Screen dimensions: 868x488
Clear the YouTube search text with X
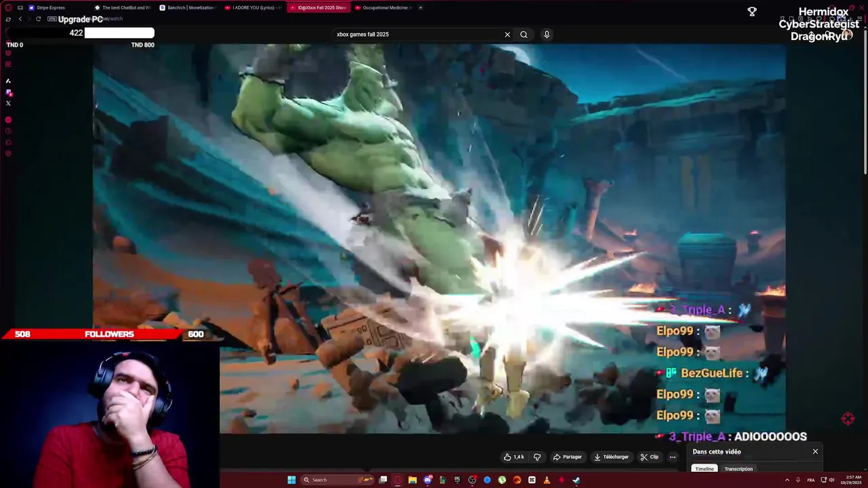coord(507,34)
